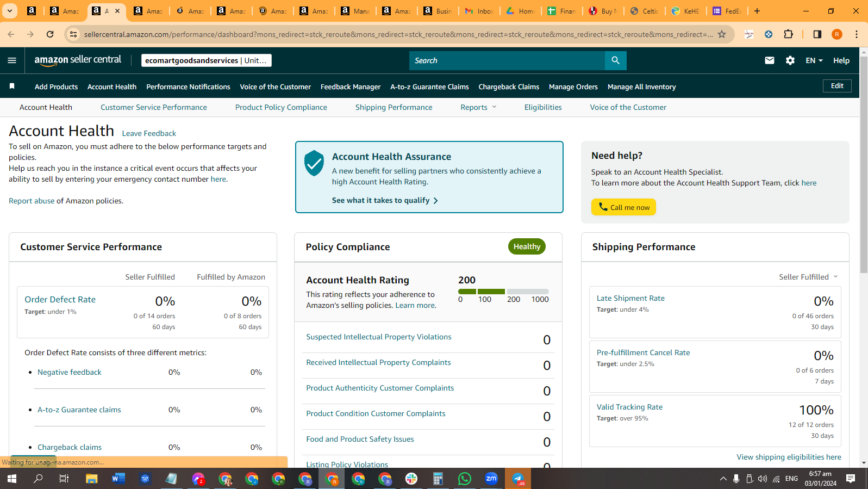Open the Valid Tracking Rate link
The width and height of the screenshot is (868, 489).
[x=629, y=407]
